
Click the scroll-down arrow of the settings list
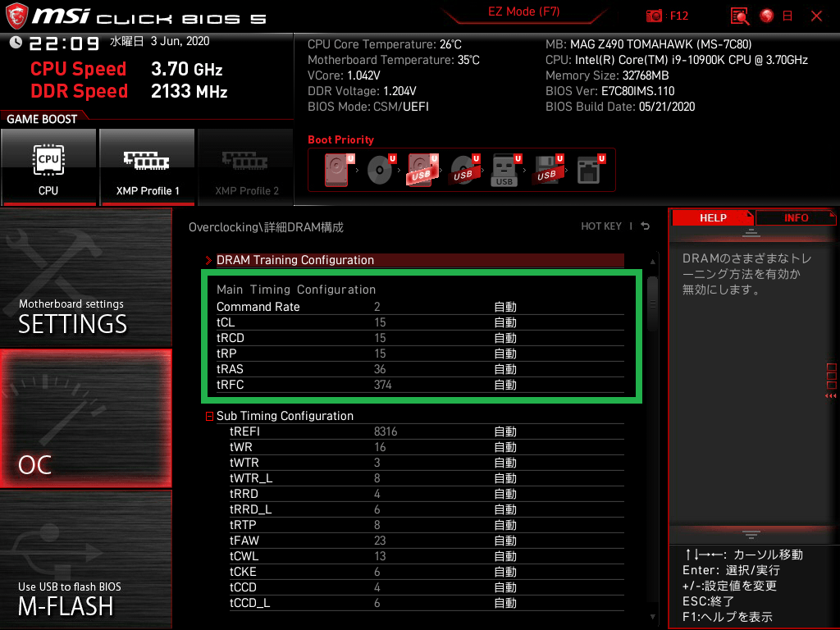click(652, 617)
